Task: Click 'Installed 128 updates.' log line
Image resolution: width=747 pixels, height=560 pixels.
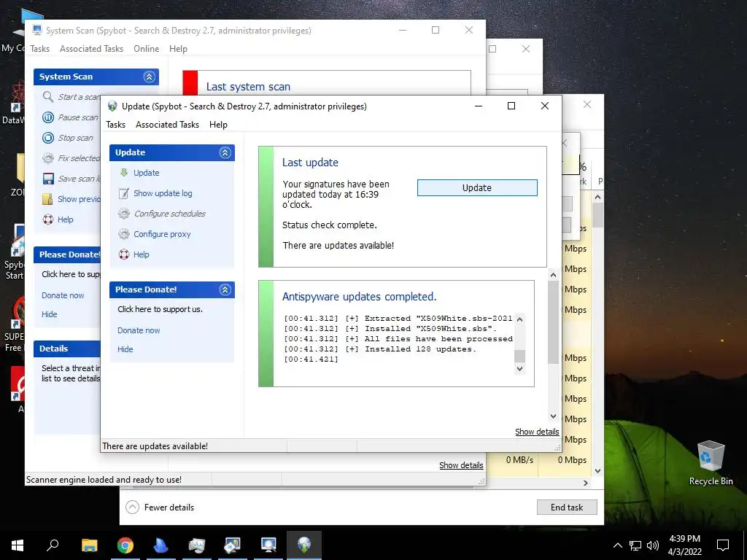Action: point(420,349)
